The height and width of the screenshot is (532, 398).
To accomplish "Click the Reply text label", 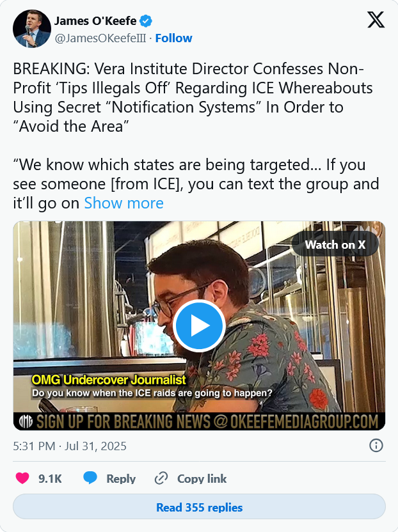I will point(121,478).
